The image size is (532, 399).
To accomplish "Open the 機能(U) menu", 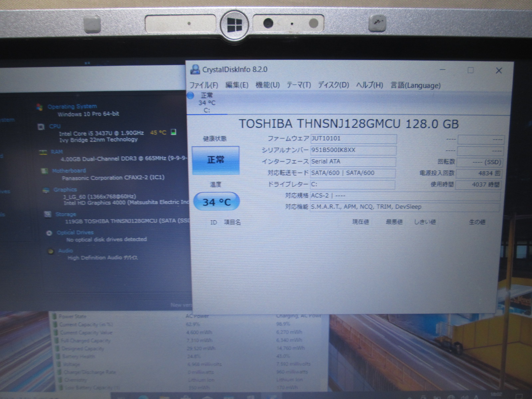I will pyautogui.click(x=267, y=85).
